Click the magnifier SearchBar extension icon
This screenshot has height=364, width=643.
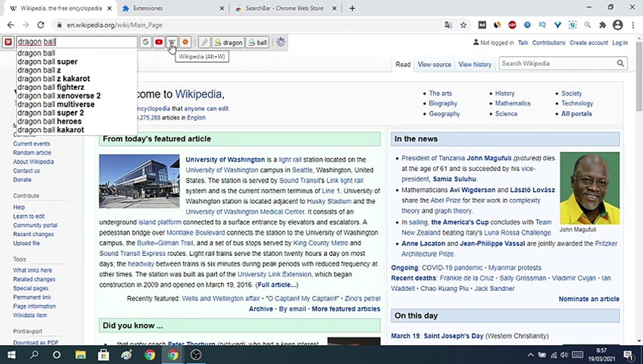(587, 25)
